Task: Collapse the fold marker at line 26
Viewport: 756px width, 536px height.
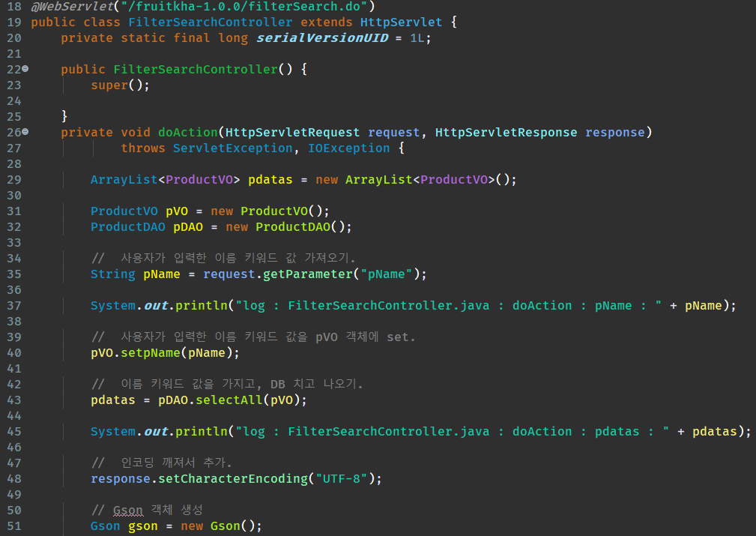Action: (25, 132)
